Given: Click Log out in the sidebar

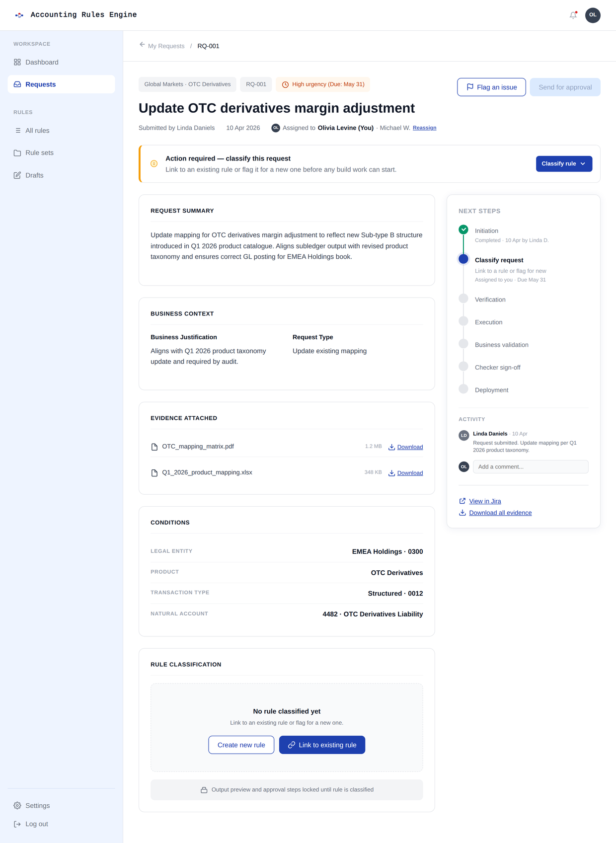Looking at the screenshot, I should (x=61, y=824).
